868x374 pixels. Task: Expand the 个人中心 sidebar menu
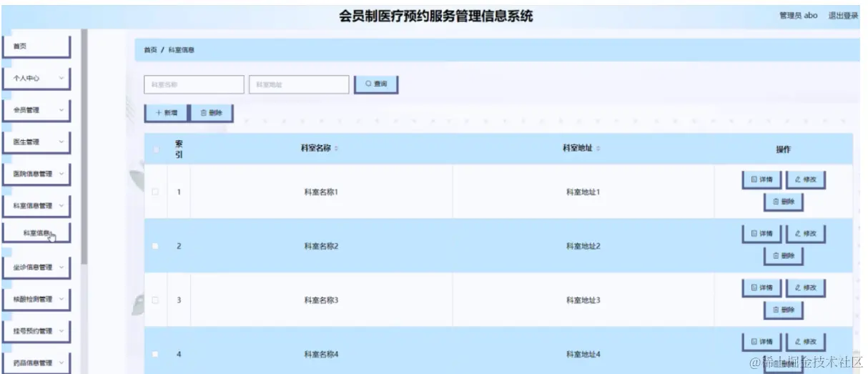coord(36,78)
